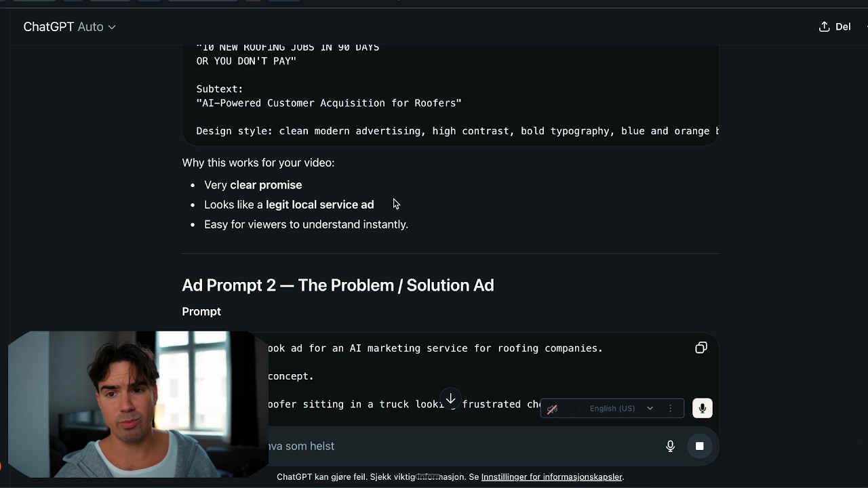Click the 'Design style:' code line
The image size is (868, 488).
(458, 131)
